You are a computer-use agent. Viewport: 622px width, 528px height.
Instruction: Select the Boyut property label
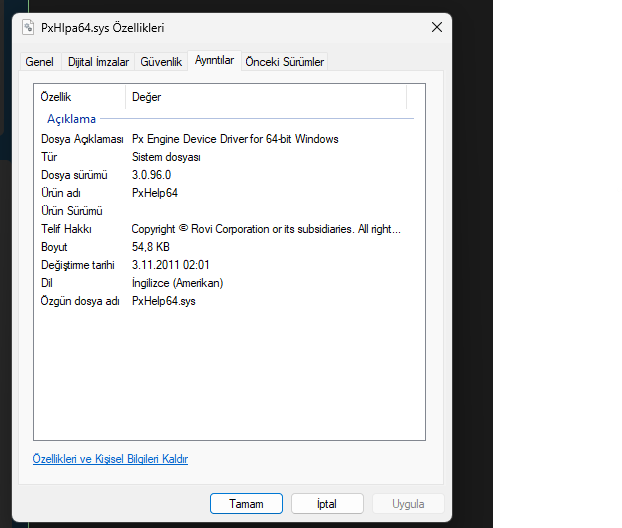[54, 247]
